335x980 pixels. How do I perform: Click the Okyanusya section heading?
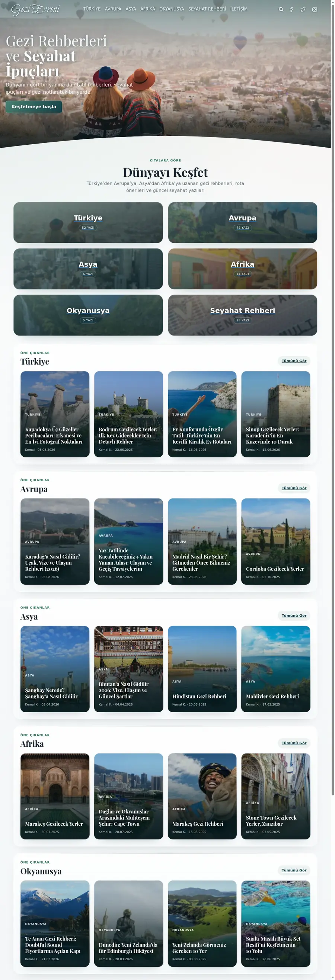pos(41,871)
